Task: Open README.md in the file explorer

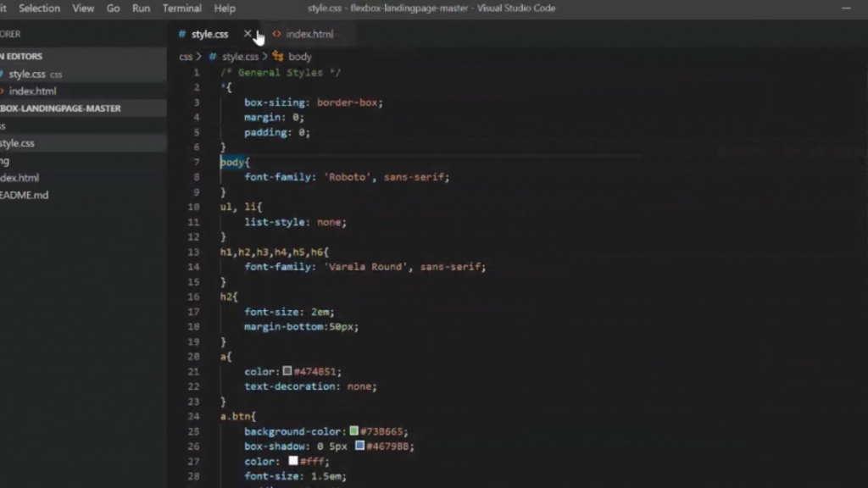Action: [24, 195]
